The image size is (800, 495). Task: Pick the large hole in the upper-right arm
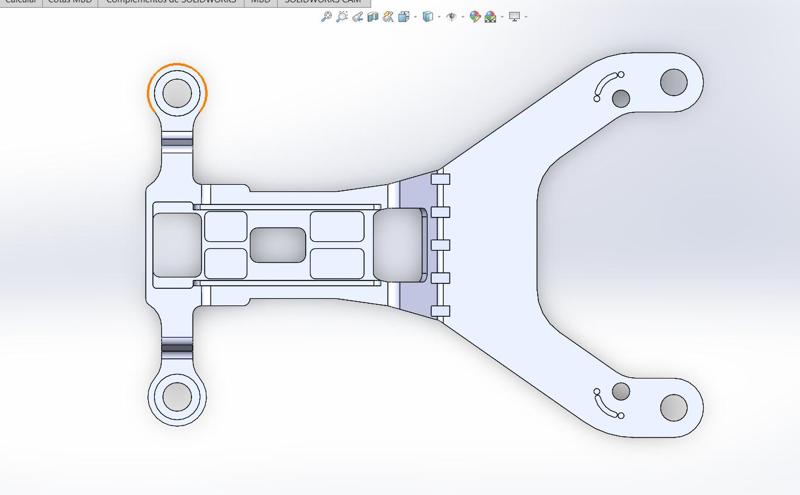pyautogui.click(x=673, y=82)
